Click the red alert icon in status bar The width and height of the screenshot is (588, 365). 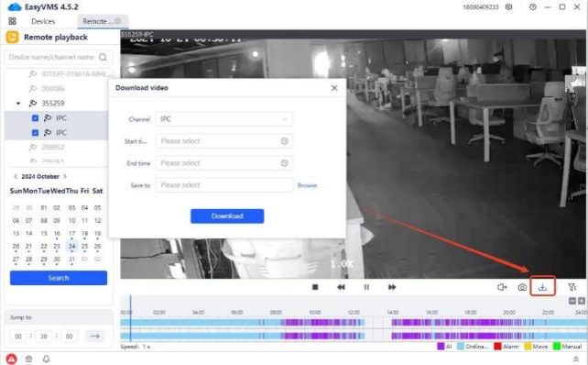coord(12,359)
